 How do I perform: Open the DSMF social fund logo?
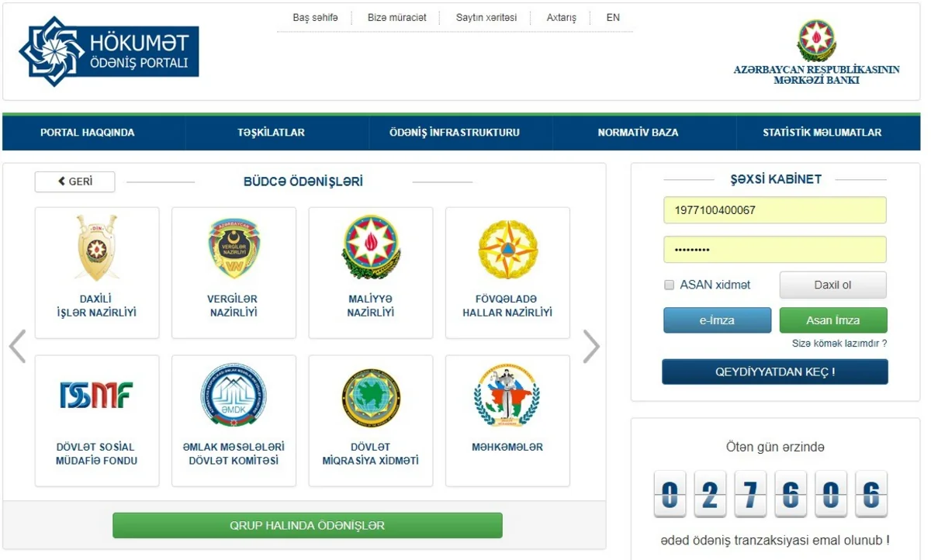click(97, 395)
